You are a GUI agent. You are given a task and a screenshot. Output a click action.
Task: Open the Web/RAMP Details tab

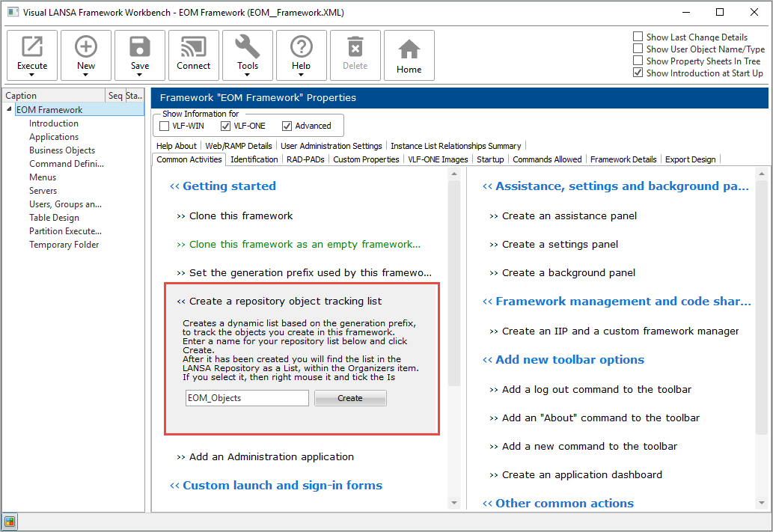click(x=239, y=146)
